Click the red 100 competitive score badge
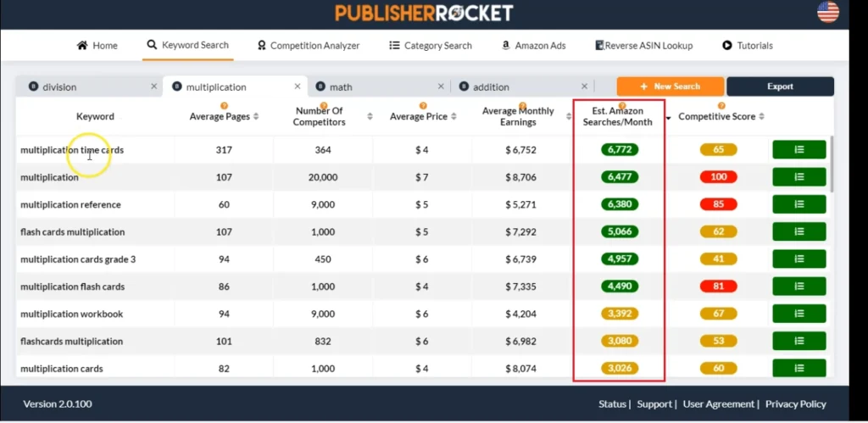The height and width of the screenshot is (423, 868). point(719,177)
